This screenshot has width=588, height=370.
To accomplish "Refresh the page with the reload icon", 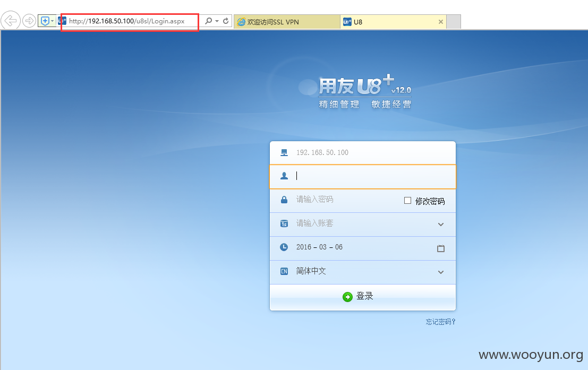I will point(226,21).
